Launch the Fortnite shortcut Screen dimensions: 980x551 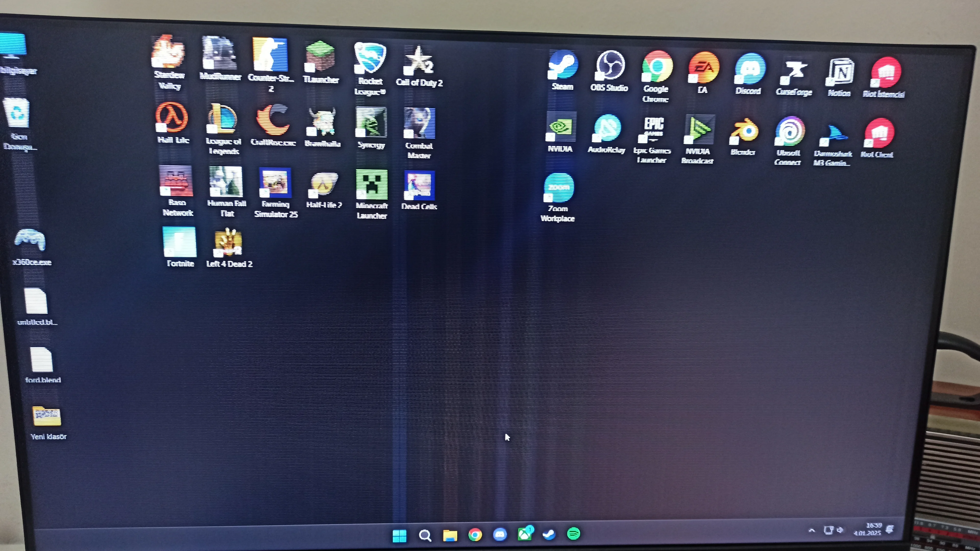click(179, 242)
